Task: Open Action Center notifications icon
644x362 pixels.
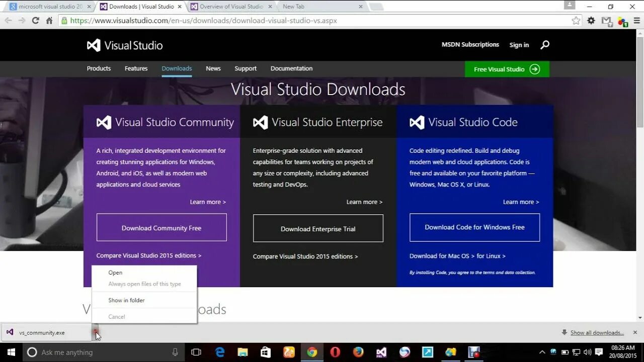Action: pyautogui.click(x=599, y=352)
